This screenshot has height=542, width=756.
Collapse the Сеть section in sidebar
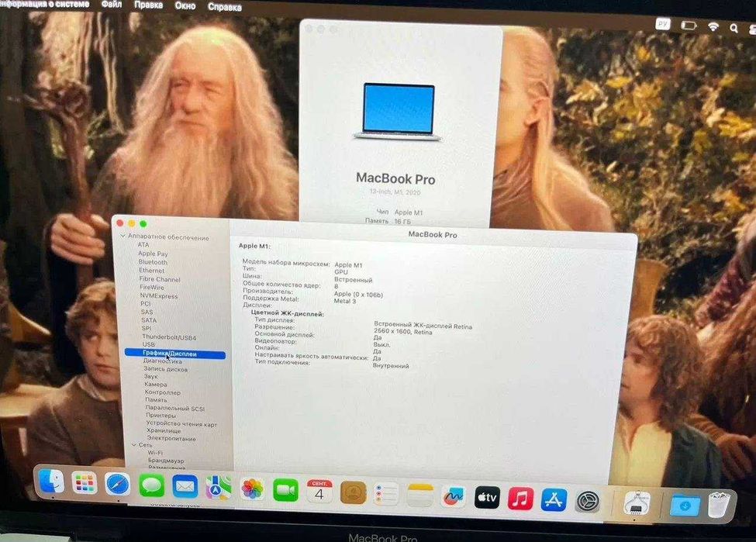coord(134,444)
